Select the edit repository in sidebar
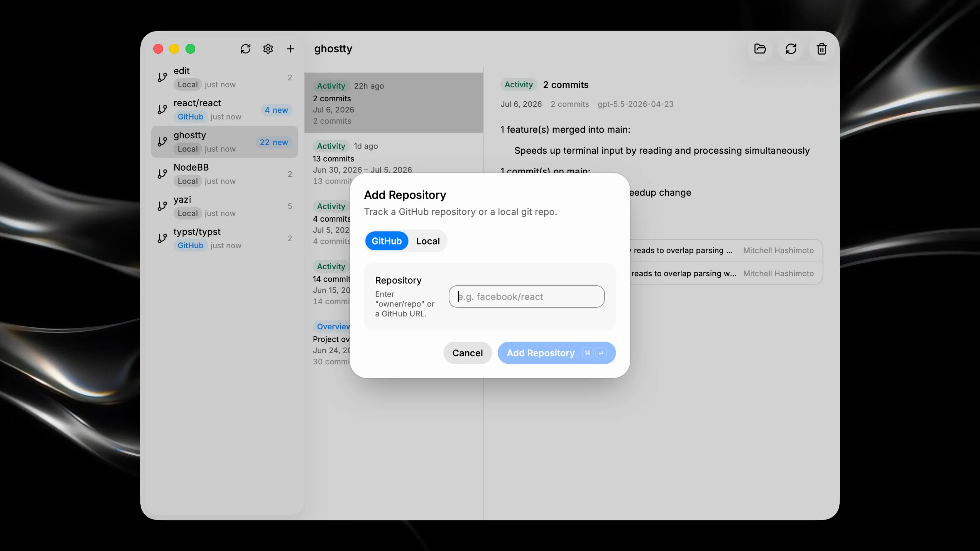The image size is (980, 551). pos(224,77)
